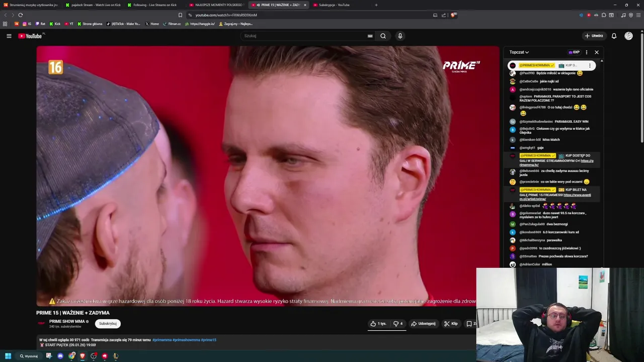
Task: Open the PRIME SHOW MMA channel name
Action: pyautogui.click(x=67, y=321)
